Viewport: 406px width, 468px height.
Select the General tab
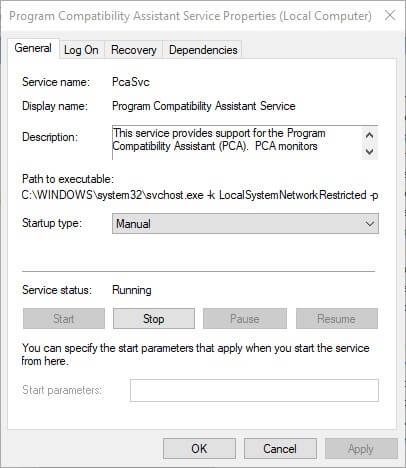33,48
